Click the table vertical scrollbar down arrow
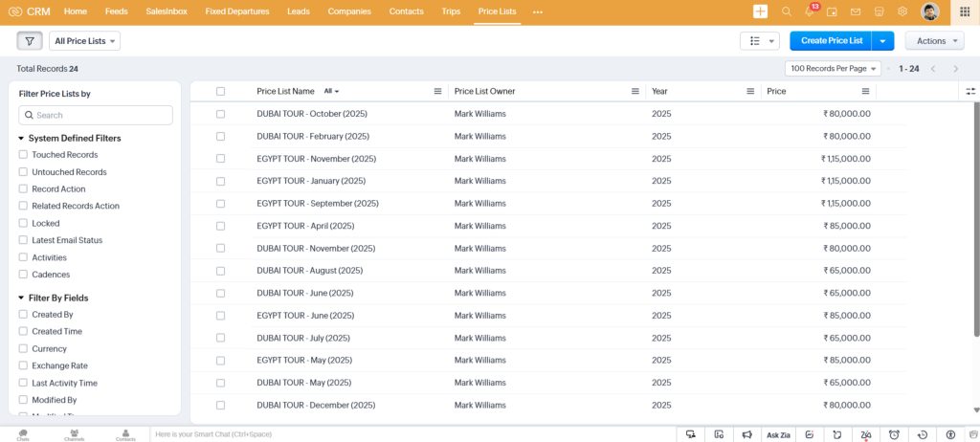The height and width of the screenshot is (442, 980). click(x=976, y=410)
